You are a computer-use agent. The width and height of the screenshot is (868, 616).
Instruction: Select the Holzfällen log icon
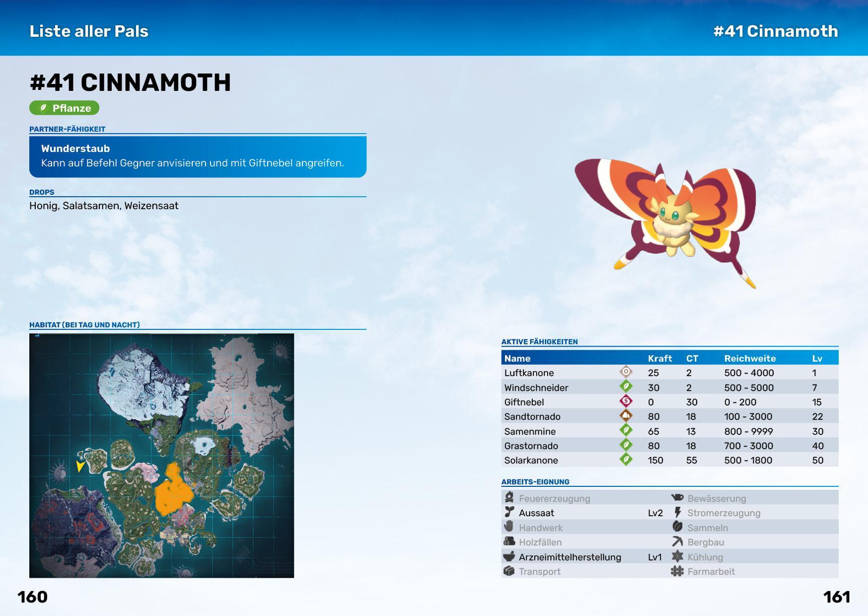click(x=509, y=541)
